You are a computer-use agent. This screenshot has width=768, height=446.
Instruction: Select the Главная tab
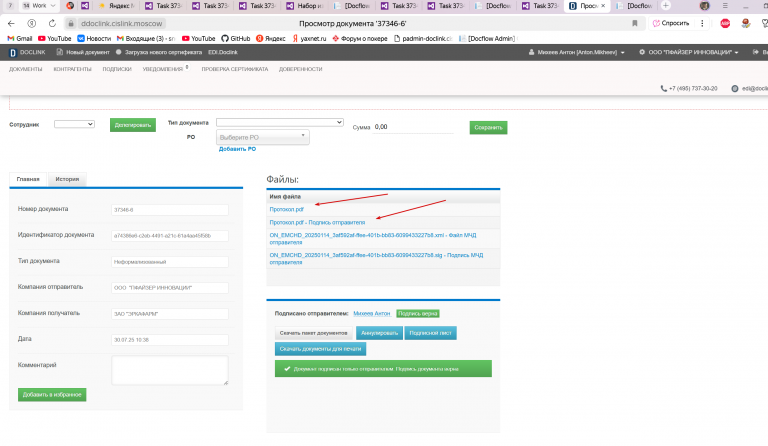[28, 179]
